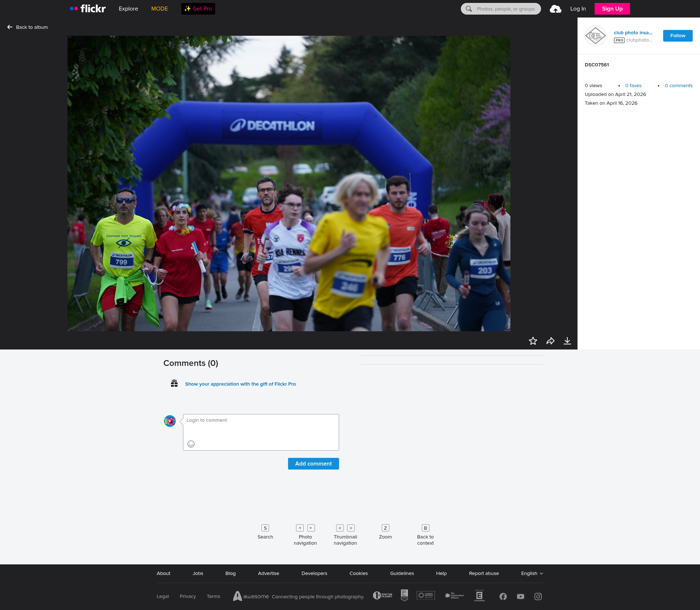
Task: Expand the English language dropdown
Action: tap(532, 574)
